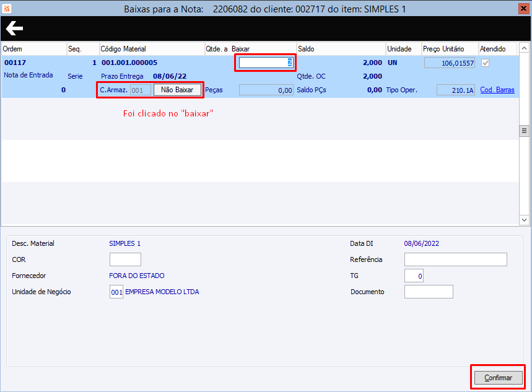Viewport: 532px width, 392px height.
Task: Click the C.Armaz. field showing 001
Action: pos(141,90)
